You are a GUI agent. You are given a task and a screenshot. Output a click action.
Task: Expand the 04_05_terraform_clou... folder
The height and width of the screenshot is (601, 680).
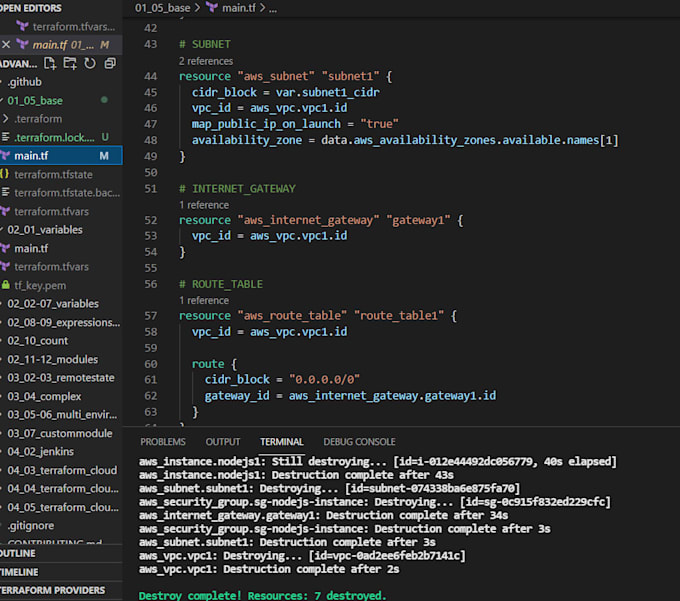[63, 507]
